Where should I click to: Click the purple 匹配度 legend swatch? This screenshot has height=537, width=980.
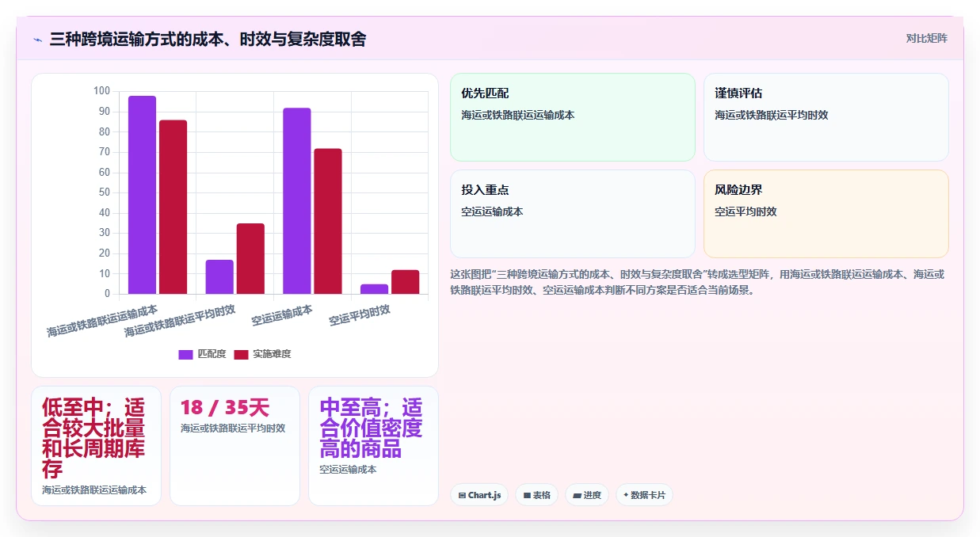click(x=186, y=354)
